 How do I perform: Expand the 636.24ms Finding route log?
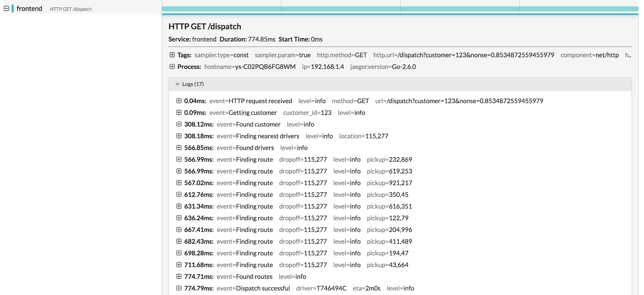pyautogui.click(x=179, y=218)
